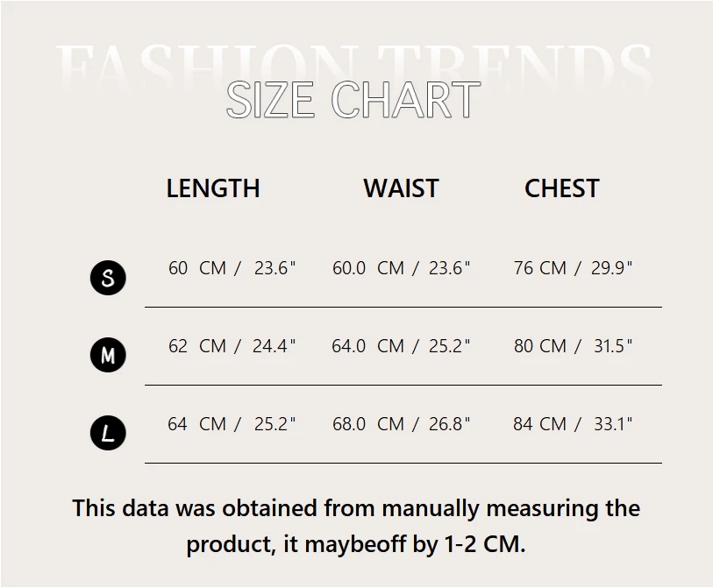The width and height of the screenshot is (713, 588).
Task: Click the CHEST column header
Action: coord(561,188)
